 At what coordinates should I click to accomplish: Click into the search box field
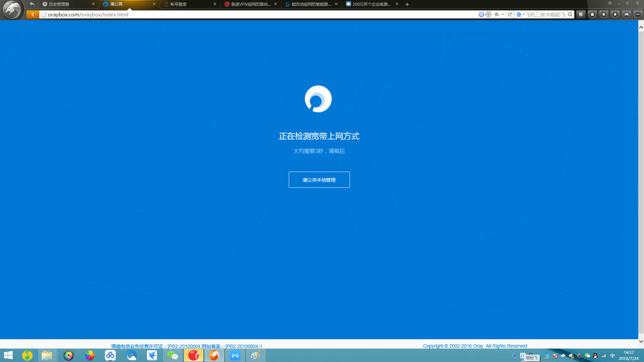click(545, 15)
